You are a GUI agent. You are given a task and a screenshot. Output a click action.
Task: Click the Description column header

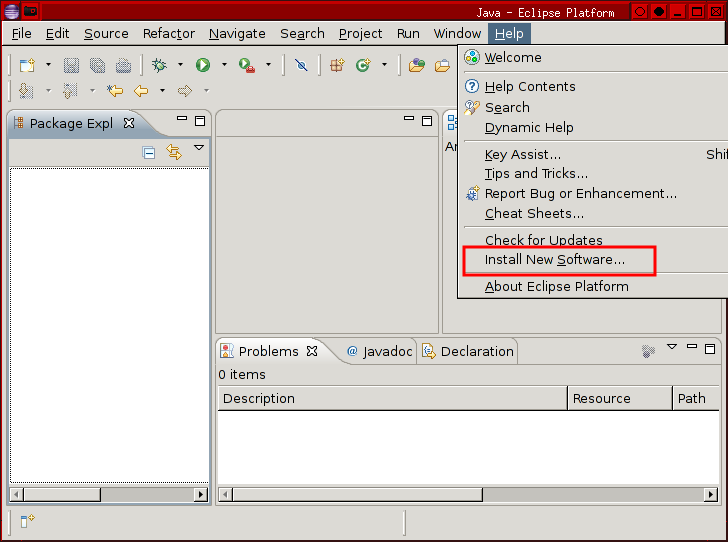coord(393,398)
